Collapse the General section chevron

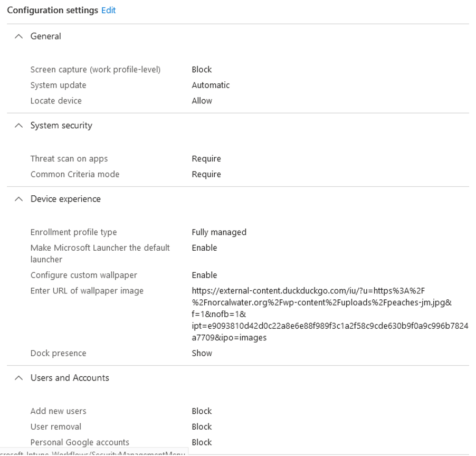pyautogui.click(x=19, y=36)
